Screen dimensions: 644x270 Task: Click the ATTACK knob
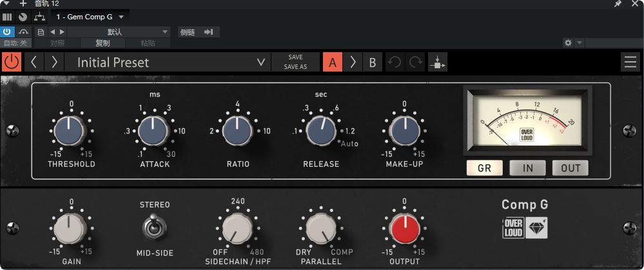(153, 131)
